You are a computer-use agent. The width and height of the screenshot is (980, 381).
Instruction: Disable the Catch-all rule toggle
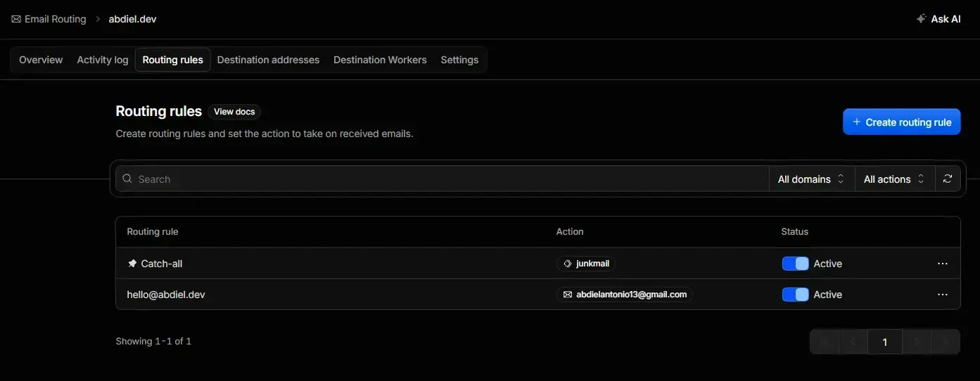(796, 264)
